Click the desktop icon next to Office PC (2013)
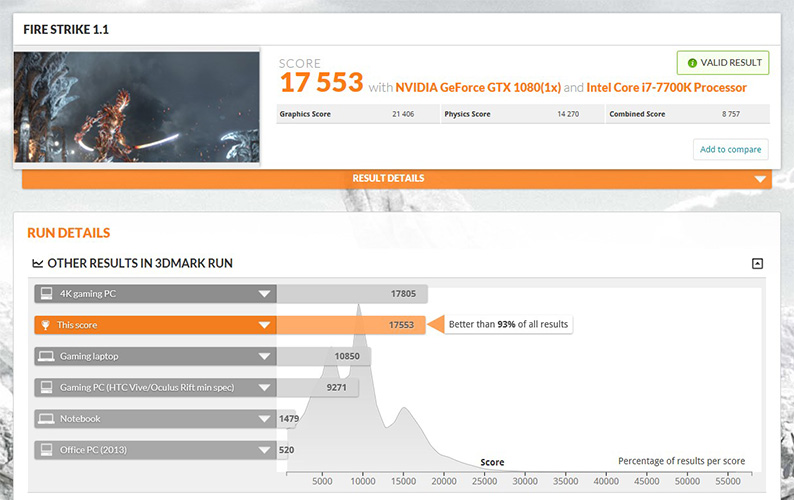794x500 pixels. coord(47,450)
